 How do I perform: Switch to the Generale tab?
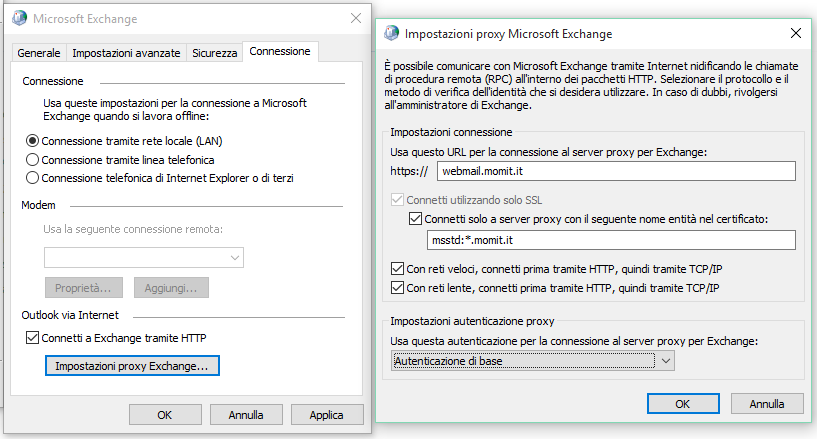point(39,52)
